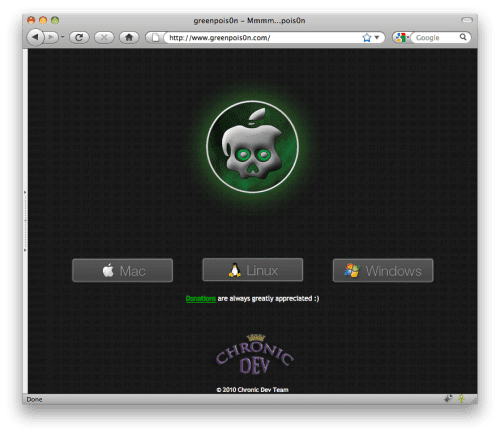The height and width of the screenshot is (435, 500).
Task: Click the greenpois0n skull apple logo
Action: tap(252, 147)
